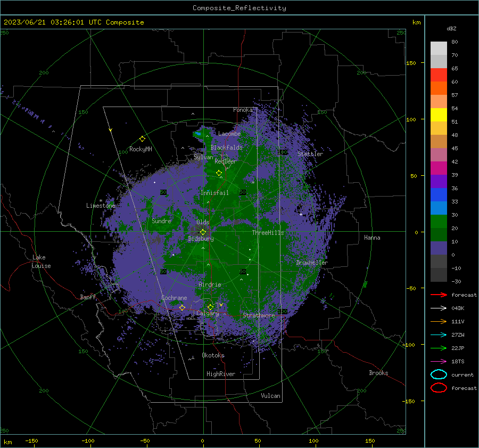Click the word current in the legend
The image size is (479, 448).
point(463,374)
